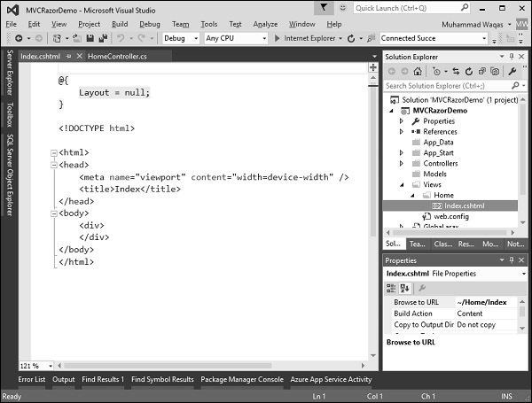Click the Alphabetical sort icon in Properties
Image resolution: width=532 pixels, height=403 pixels.
coord(405,288)
